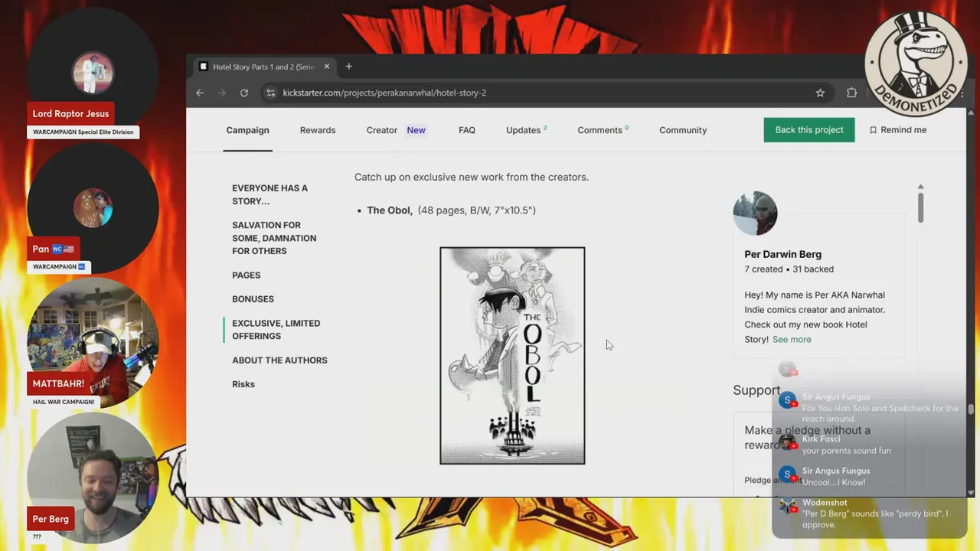Close the Hotel Story browser tab
The width and height of the screenshot is (980, 551).
point(326,67)
